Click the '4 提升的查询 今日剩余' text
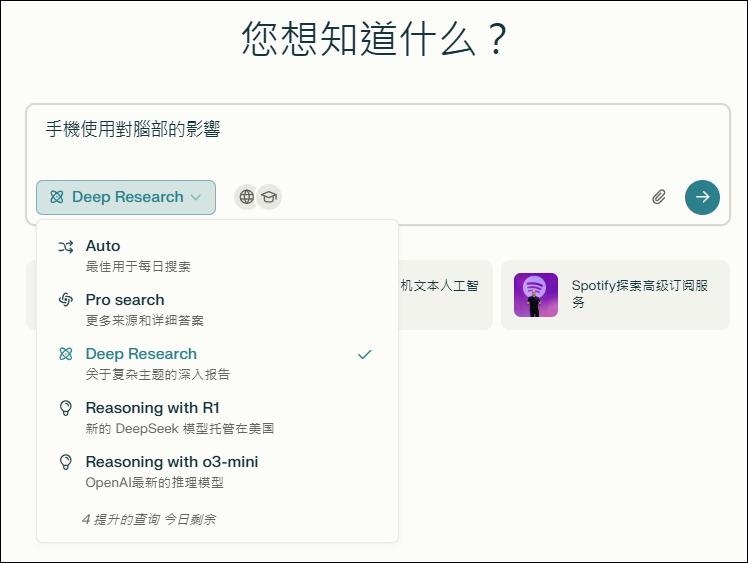The height and width of the screenshot is (563, 748). (149, 519)
